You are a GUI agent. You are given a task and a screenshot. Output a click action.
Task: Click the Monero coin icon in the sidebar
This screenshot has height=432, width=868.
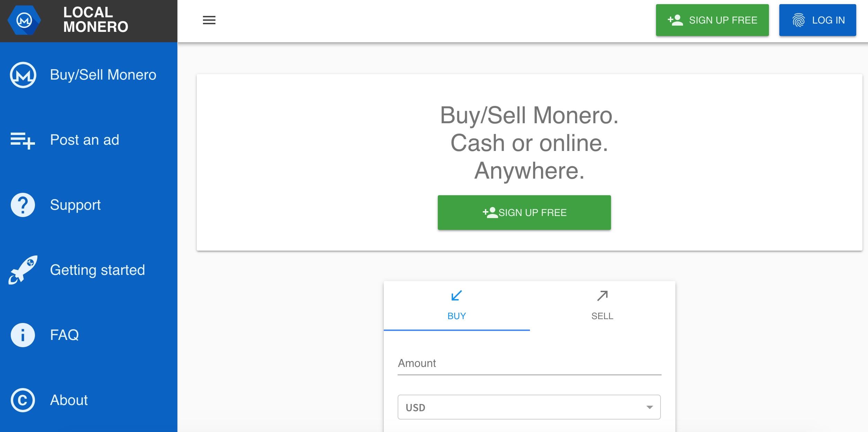point(23,75)
